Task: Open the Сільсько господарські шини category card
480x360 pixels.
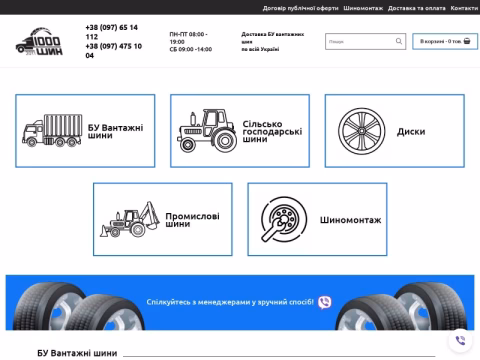Action: point(240,131)
